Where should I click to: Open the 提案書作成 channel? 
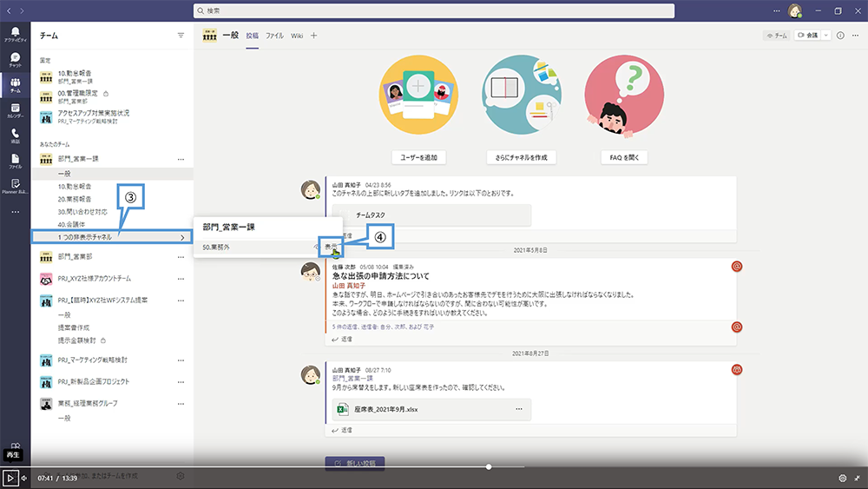(74, 327)
